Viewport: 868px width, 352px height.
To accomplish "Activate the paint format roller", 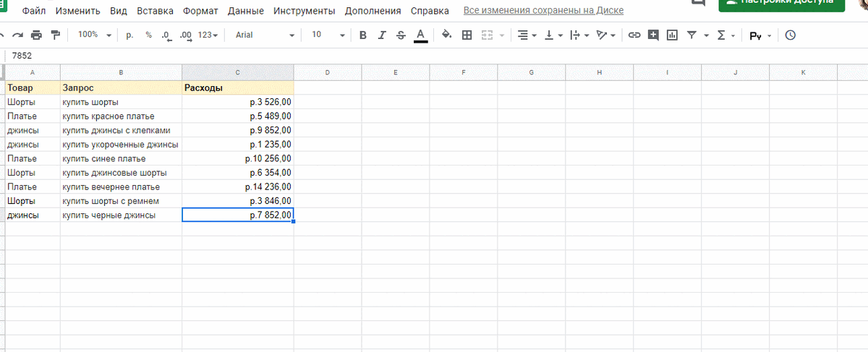I will pos(56,35).
